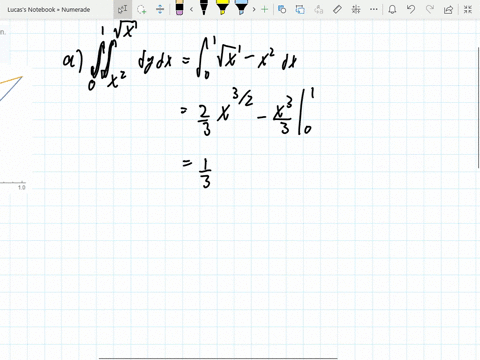
Task: Open the notifications bell
Action: [392, 9]
